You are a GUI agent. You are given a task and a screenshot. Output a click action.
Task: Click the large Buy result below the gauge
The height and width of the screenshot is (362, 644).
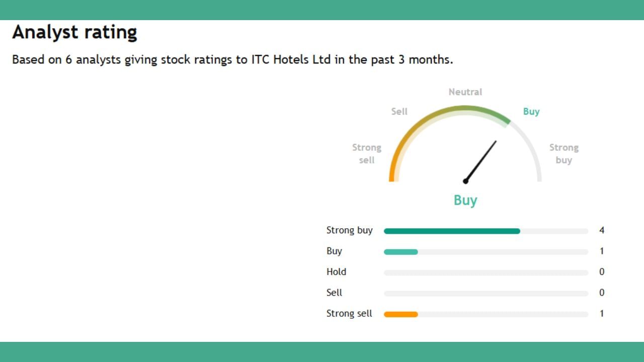click(x=465, y=200)
